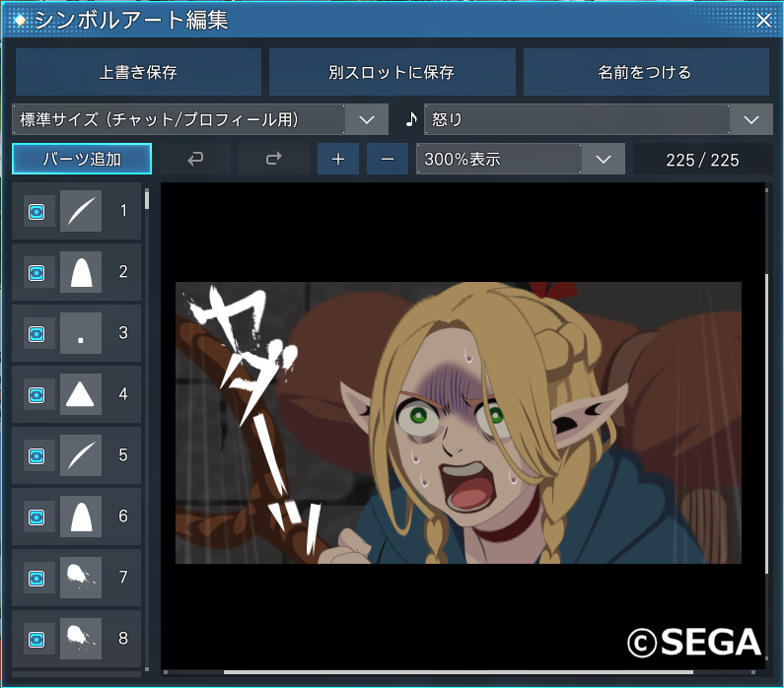Zoom out with the minus button
The height and width of the screenshot is (688, 784).
388,159
